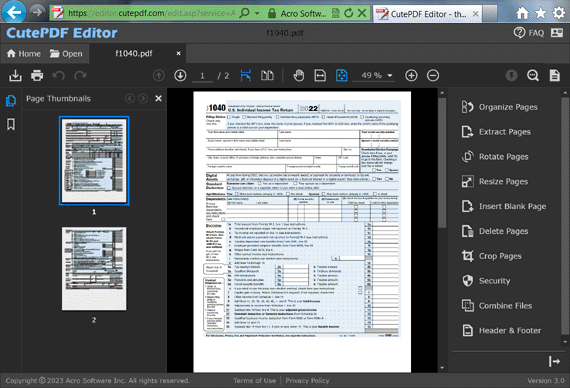Open Header & Footer tool
Viewport: 570px width, 388px height.
pos(501,330)
